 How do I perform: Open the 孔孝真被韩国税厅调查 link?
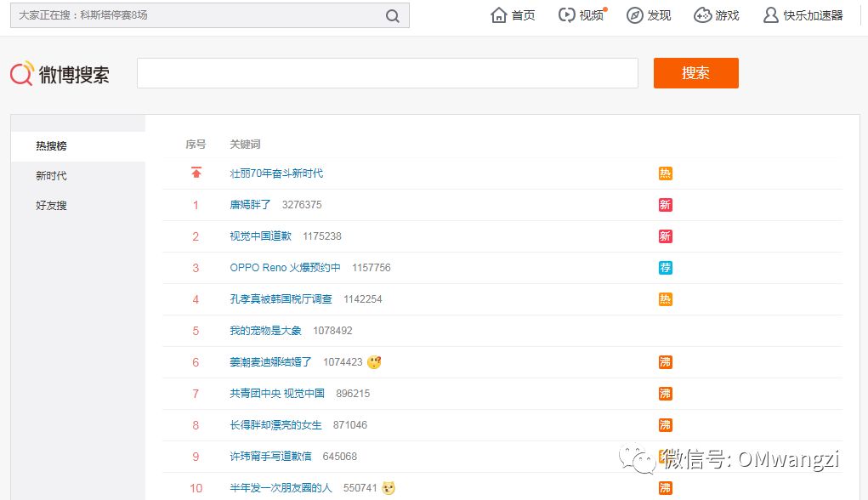(x=281, y=299)
